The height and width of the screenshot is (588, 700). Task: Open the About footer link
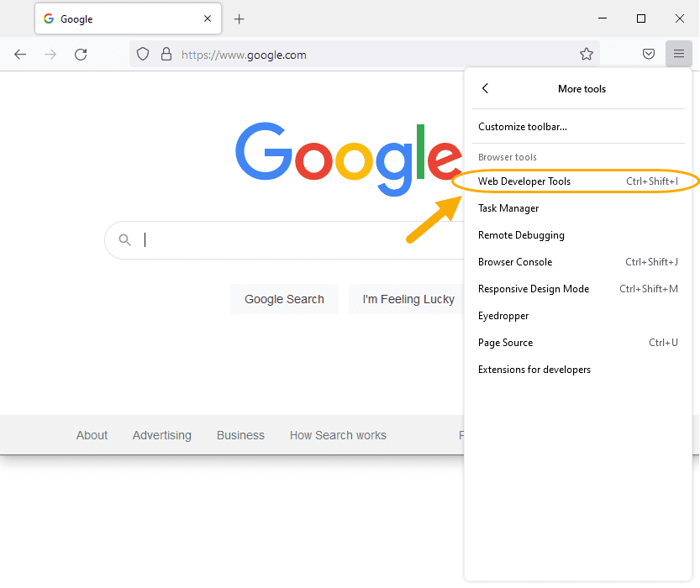(x=92, y=435)
